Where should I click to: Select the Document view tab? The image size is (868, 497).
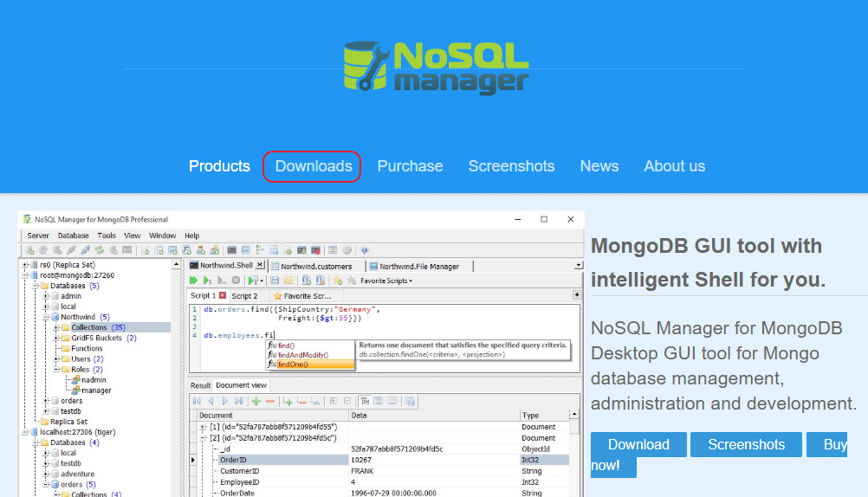[x=242, y=384]
